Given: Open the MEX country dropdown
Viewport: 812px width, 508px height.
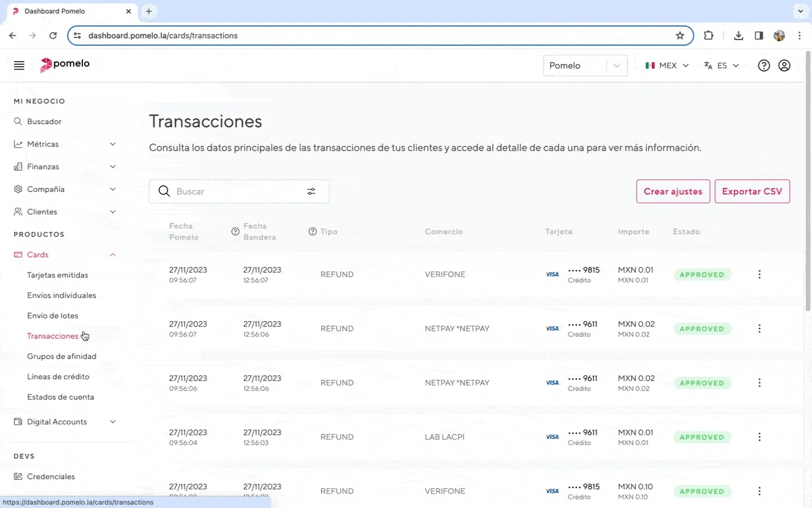Looking at the screenshot, I should coord(667,65).
